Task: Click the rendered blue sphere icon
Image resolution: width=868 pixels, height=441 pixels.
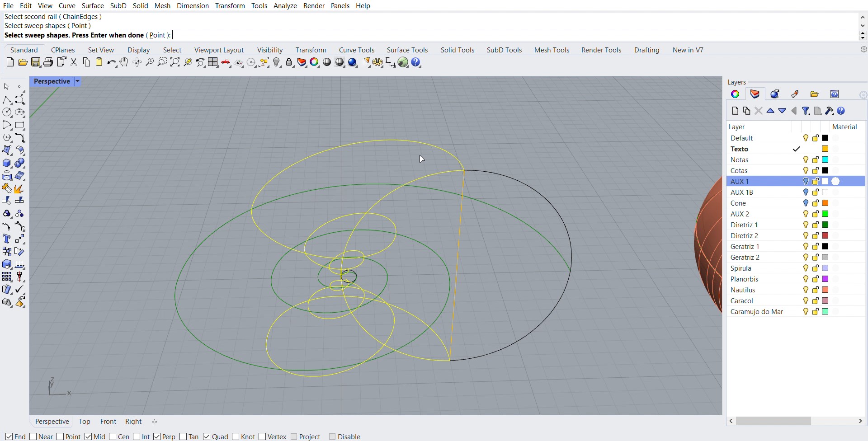Action: coord(353,62)
